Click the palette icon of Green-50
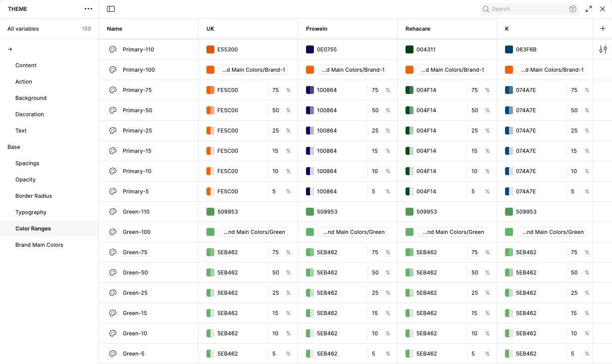 click(x=113, y=273)
